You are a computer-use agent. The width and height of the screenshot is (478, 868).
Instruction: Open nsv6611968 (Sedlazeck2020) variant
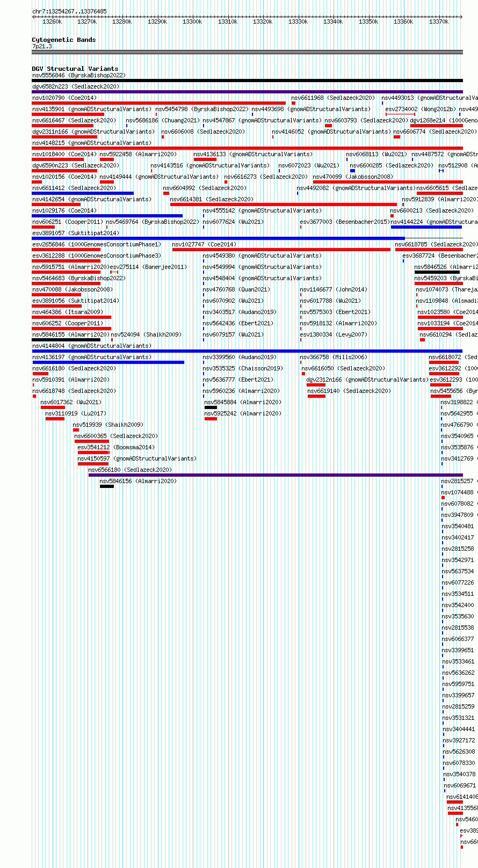(334, 98)
